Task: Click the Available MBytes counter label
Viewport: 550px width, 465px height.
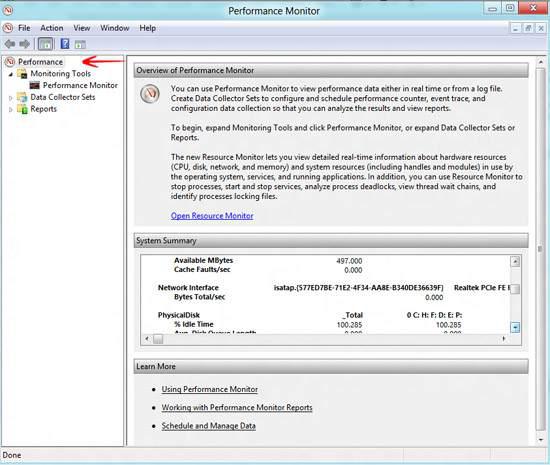Action: (203, 261)
